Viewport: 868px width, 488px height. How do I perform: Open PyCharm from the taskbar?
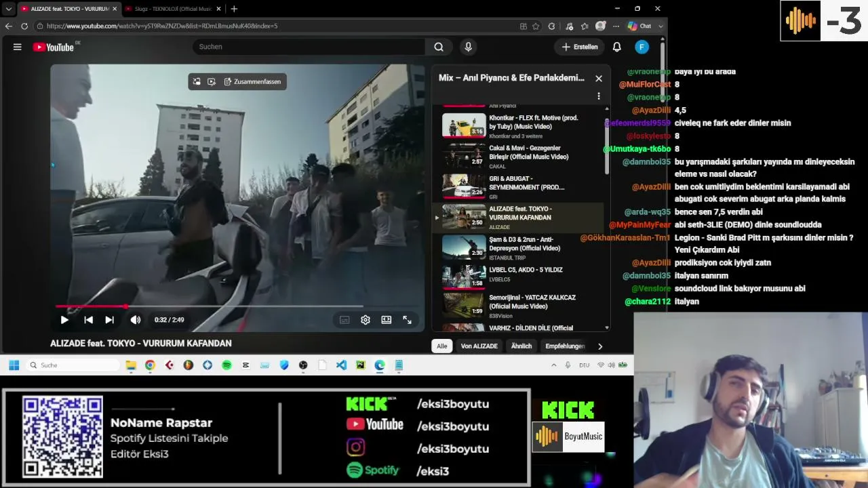(x=360, y=365)
